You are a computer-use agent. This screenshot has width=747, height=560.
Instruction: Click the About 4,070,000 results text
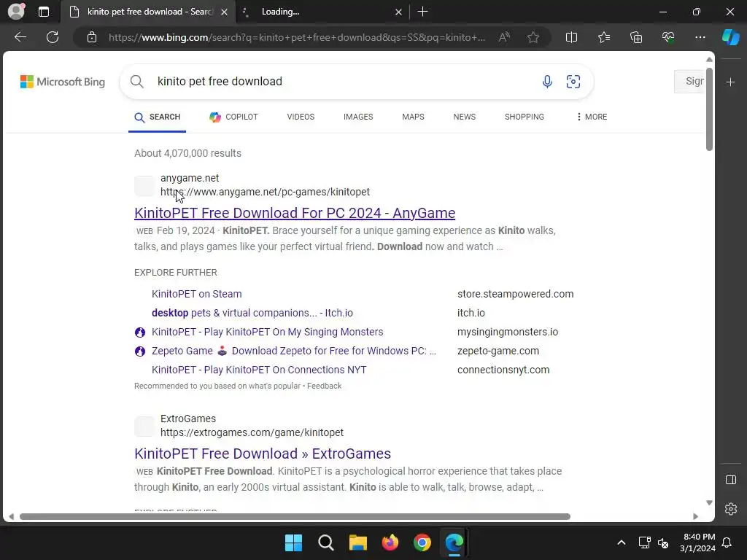187,153
